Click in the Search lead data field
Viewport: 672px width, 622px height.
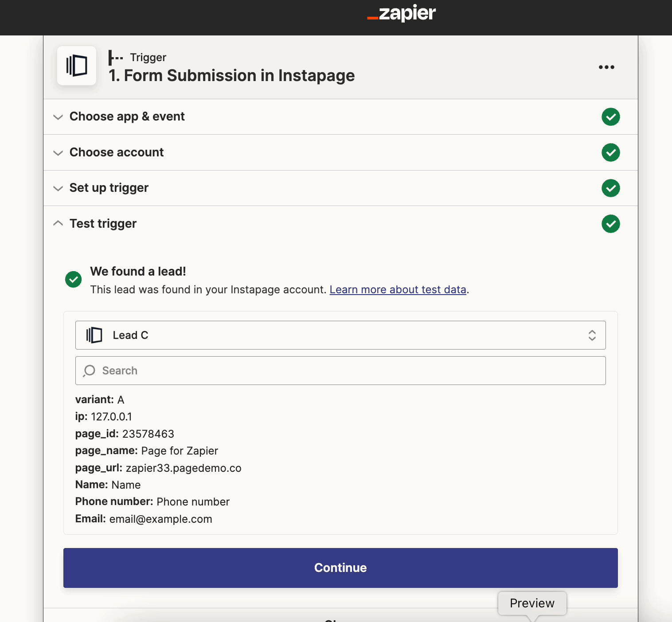click(x=340, y=371)
